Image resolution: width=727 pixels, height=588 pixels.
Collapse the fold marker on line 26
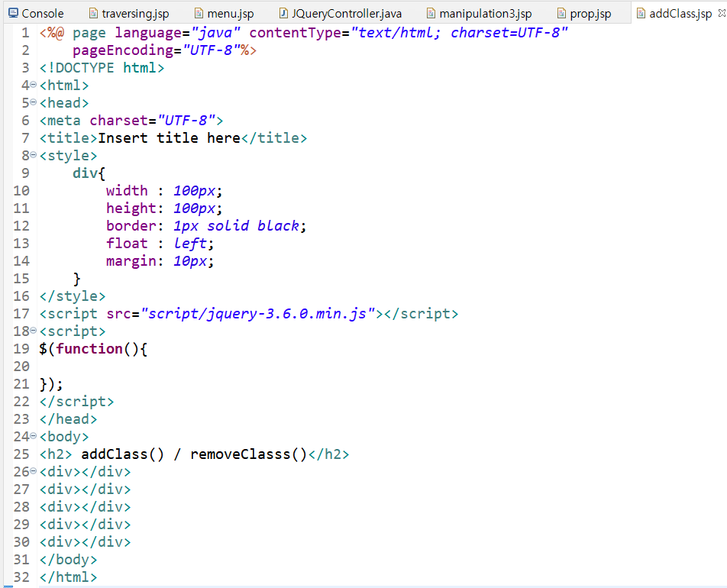(x=34, y=471)
